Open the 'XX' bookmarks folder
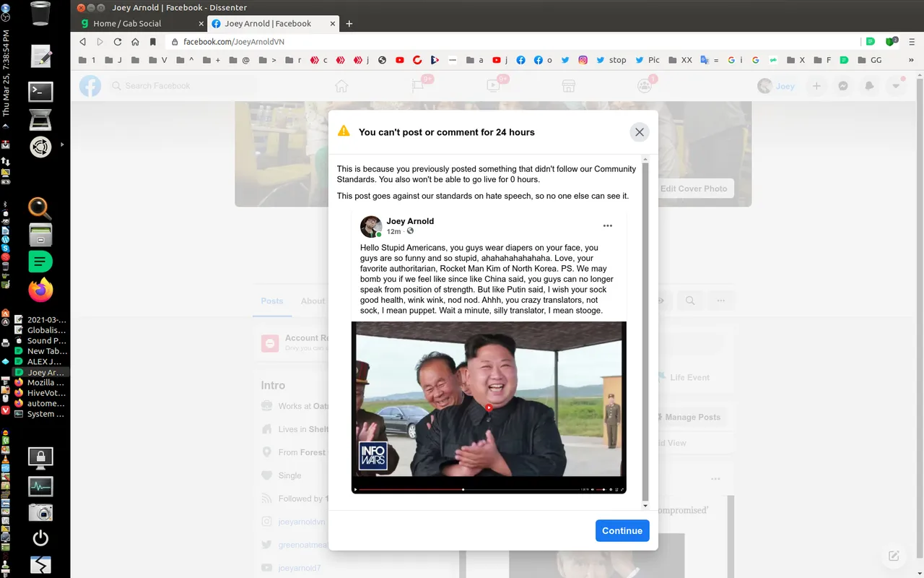924x578 pixels. click(680, 60)
